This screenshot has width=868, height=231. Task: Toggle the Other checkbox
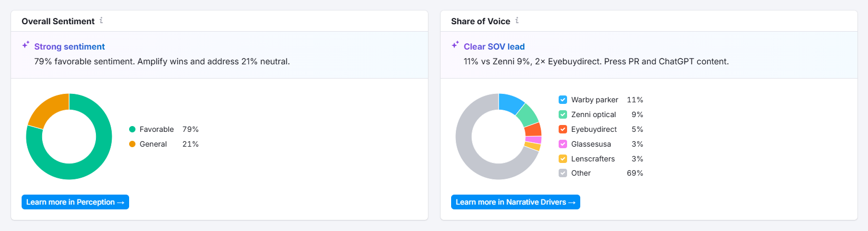563,173
